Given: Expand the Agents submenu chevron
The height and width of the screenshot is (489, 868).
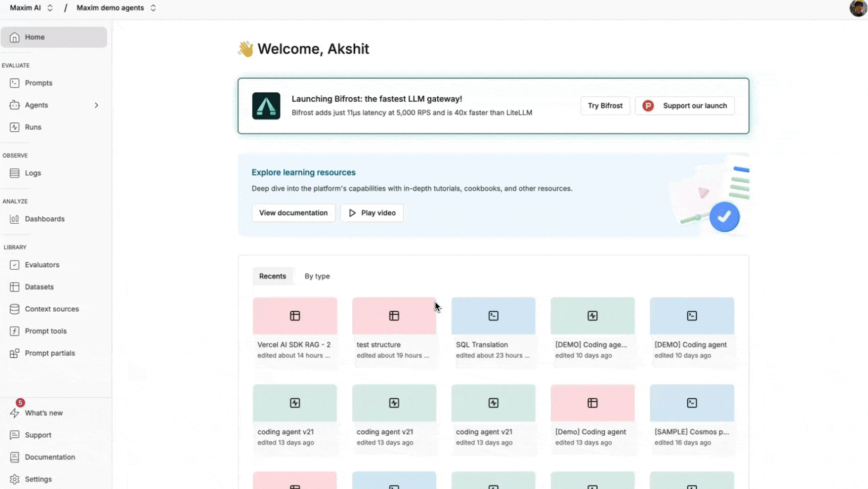Looking at the screenshot, I should point(96,105).
